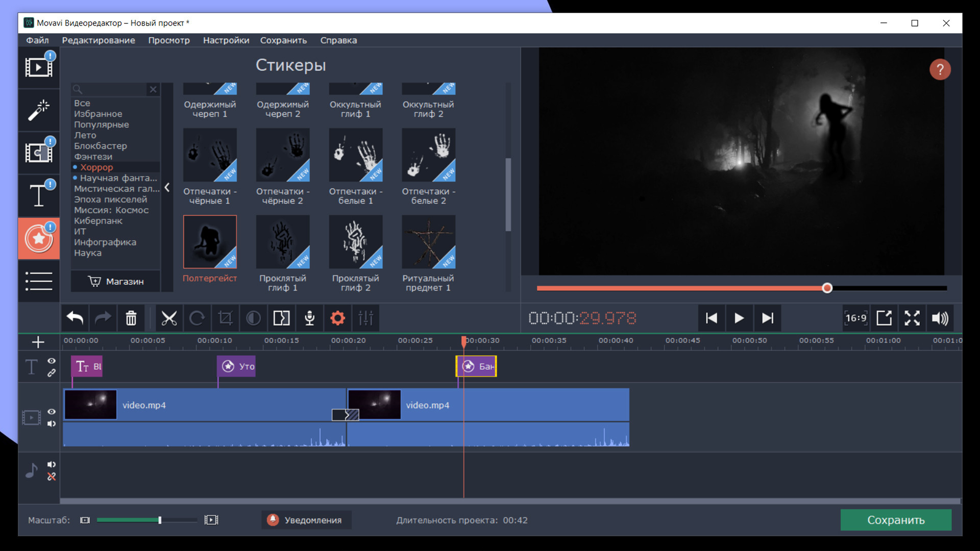980x551 pixels.
Task: Open the 16:9 aspect ratio selector
Action: pos(855,318)
